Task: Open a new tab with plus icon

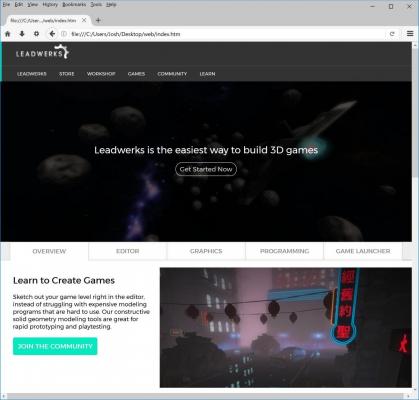Action: [x=98, y=20]
